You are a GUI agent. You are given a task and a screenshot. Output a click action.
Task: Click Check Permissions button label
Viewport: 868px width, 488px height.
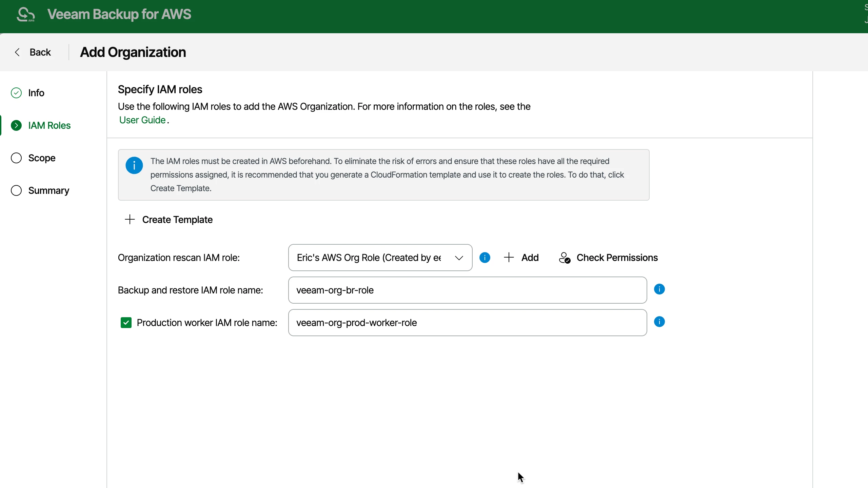tap(617, 258)
